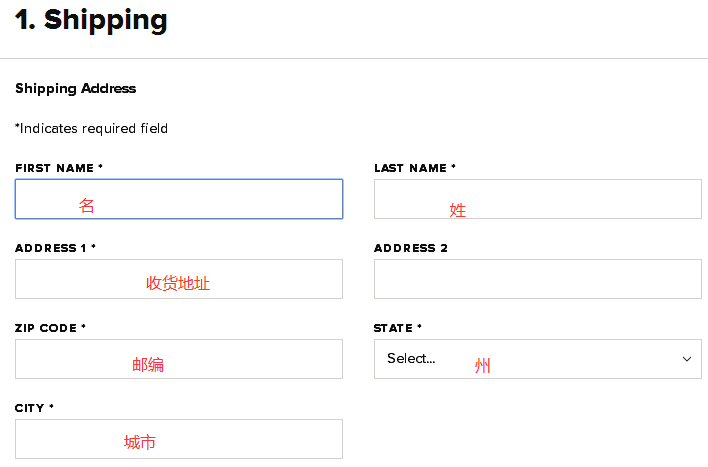Screen dimensions: 708x467
Task: Focus the Last Name text box
Action: pos(537,199)
